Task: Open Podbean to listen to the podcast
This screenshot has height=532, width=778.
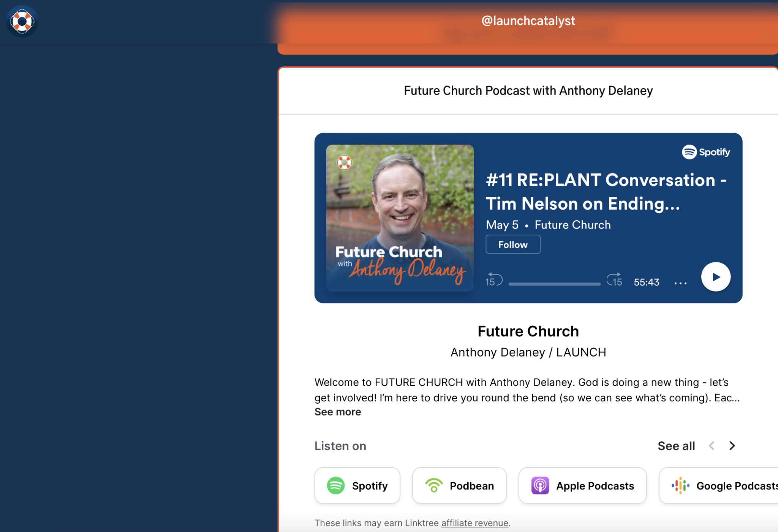Action: coord(459,485)
